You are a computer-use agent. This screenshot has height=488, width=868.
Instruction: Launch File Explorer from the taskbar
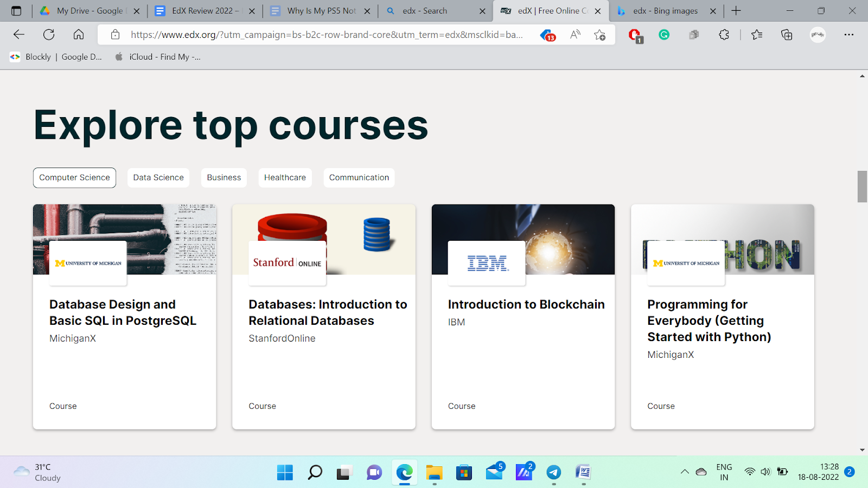point(434,473)
